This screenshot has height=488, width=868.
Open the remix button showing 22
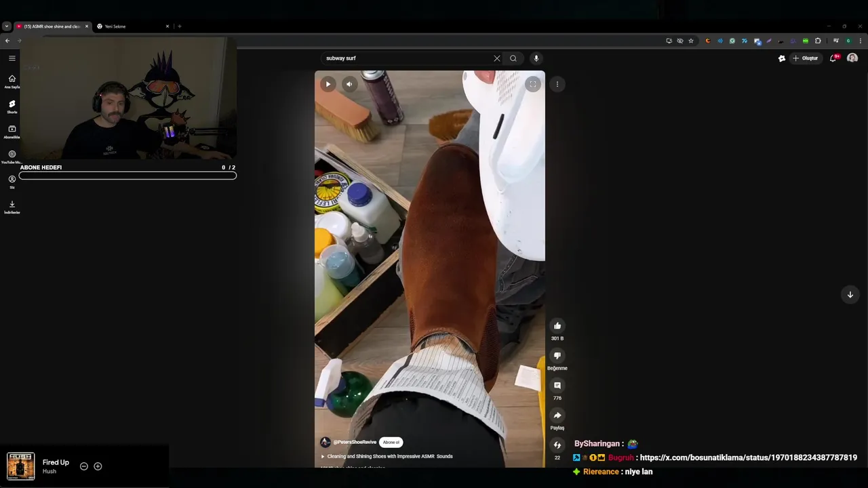(x=557, y=445)
